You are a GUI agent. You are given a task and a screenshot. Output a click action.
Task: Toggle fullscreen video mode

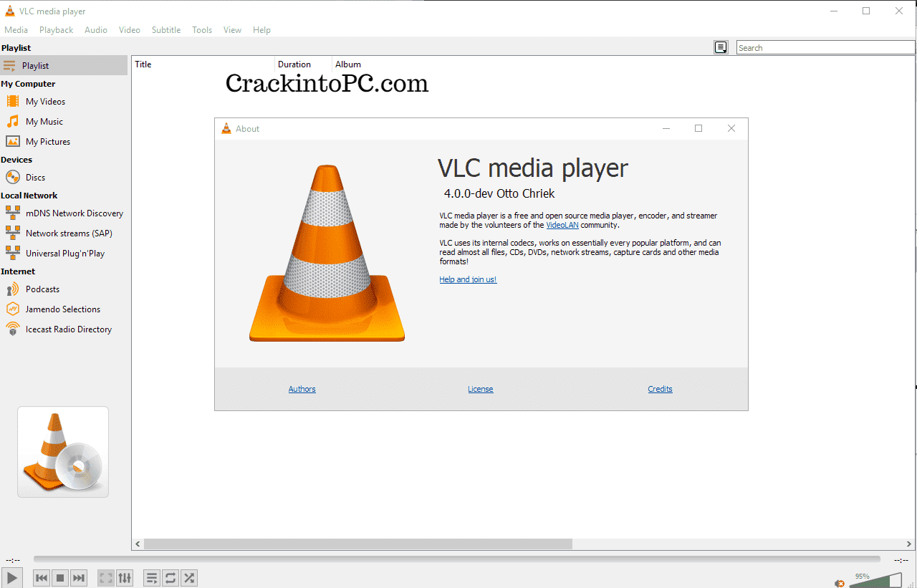106,577
